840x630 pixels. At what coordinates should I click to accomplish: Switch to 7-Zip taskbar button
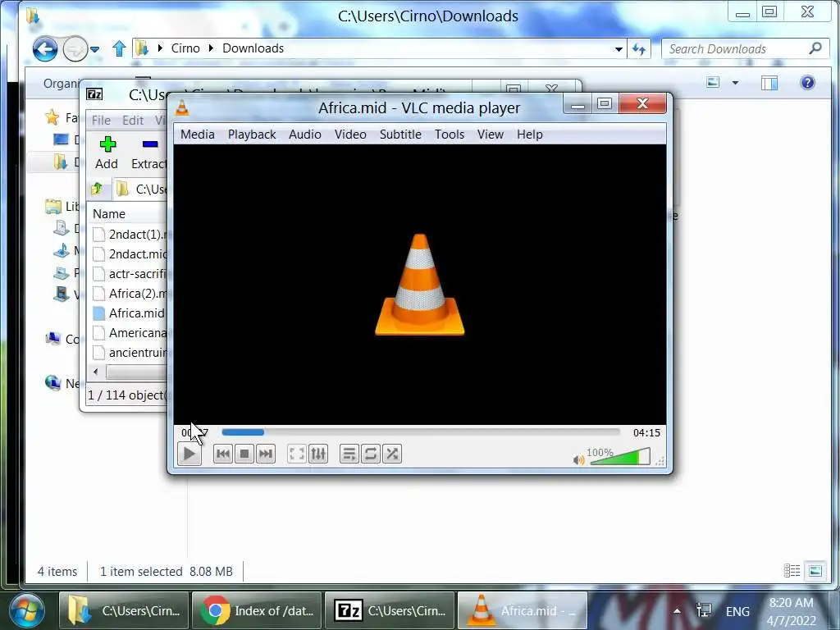point(390,610)
